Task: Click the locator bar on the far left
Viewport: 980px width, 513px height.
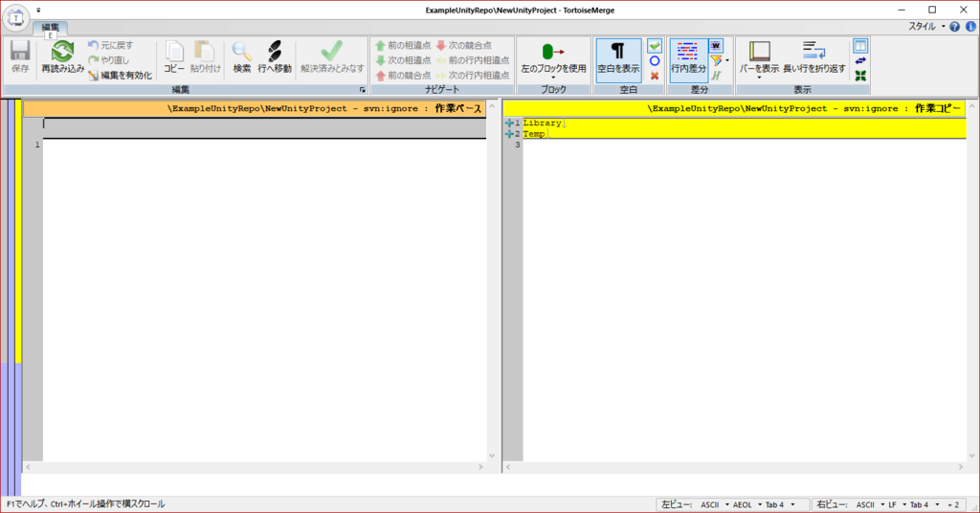Action: [11, 297]
